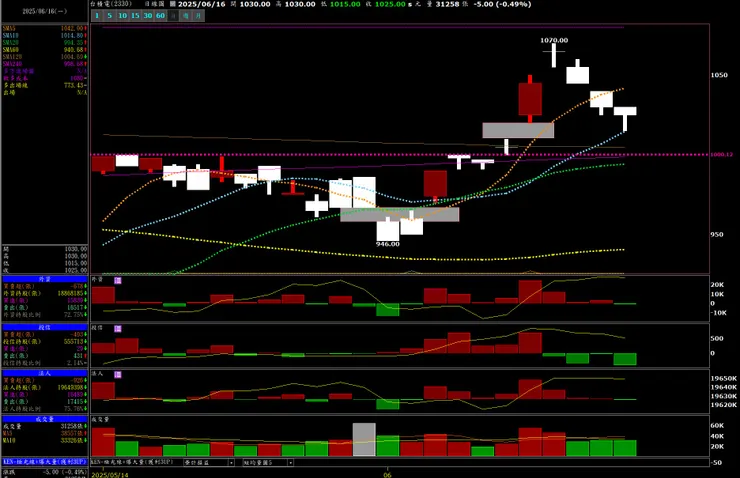Click the 外資持股比例 72.75% row
Viewport: 740px width, 478px height.
coord(45,314)
